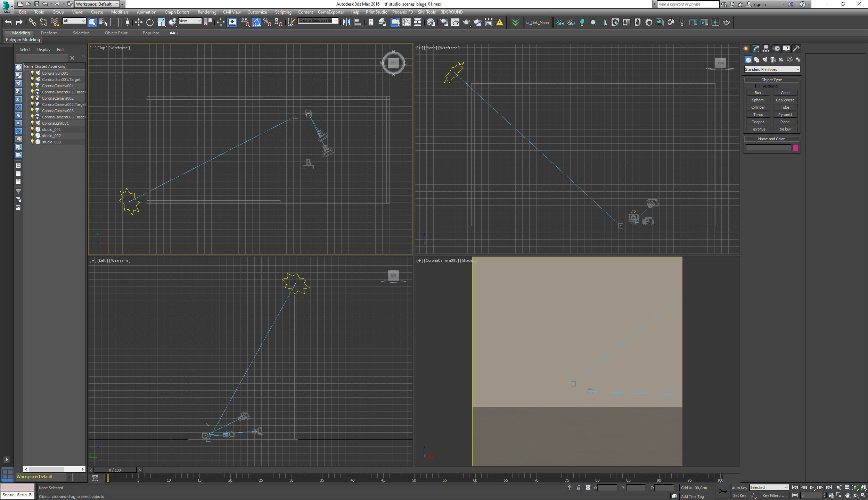The width and height of the screenshot is (868, 500).
Task: Select the Move tool in toolbar
Action: (139, 23)
